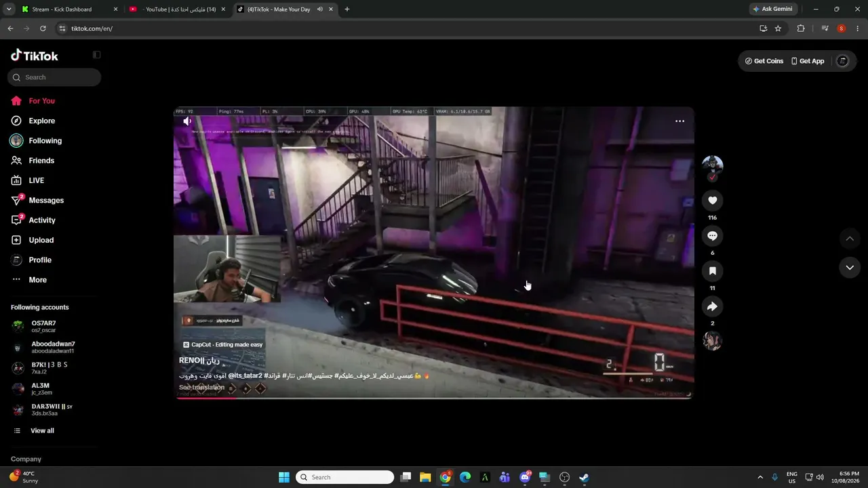Screen dimensions: 868x488
Task: Collapse the TikTok sidebar panel
Action: [x=96, y=55]
